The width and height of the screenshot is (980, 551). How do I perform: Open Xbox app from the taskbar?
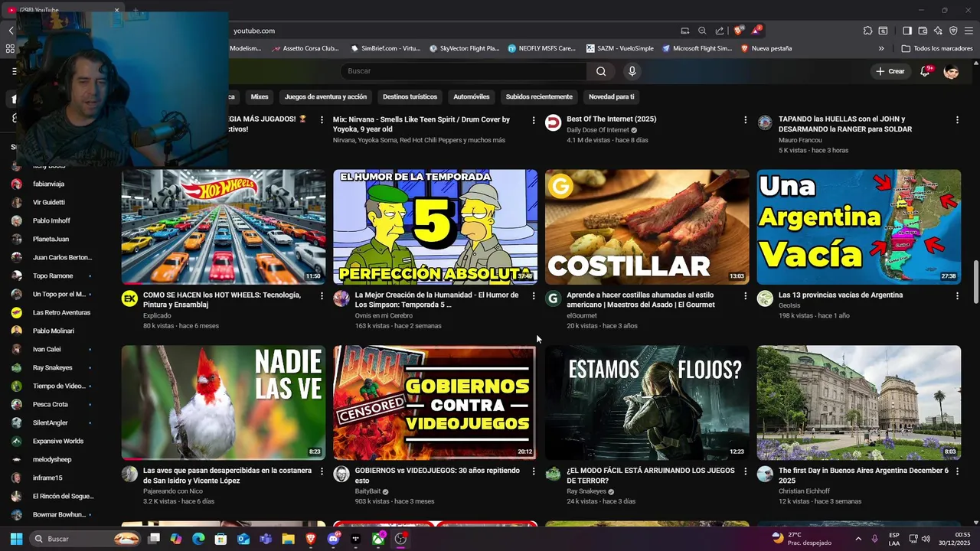click(x=378, y=539)
